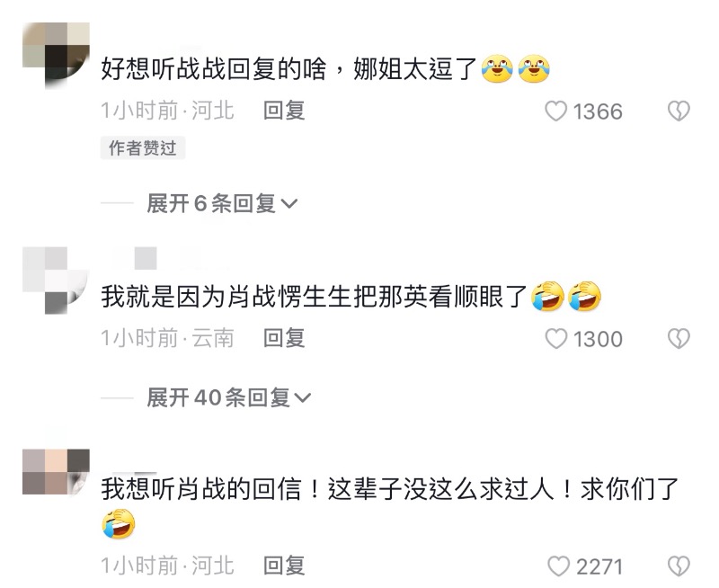
Task: Click the 作者赞过 tag
Action: 143,147
